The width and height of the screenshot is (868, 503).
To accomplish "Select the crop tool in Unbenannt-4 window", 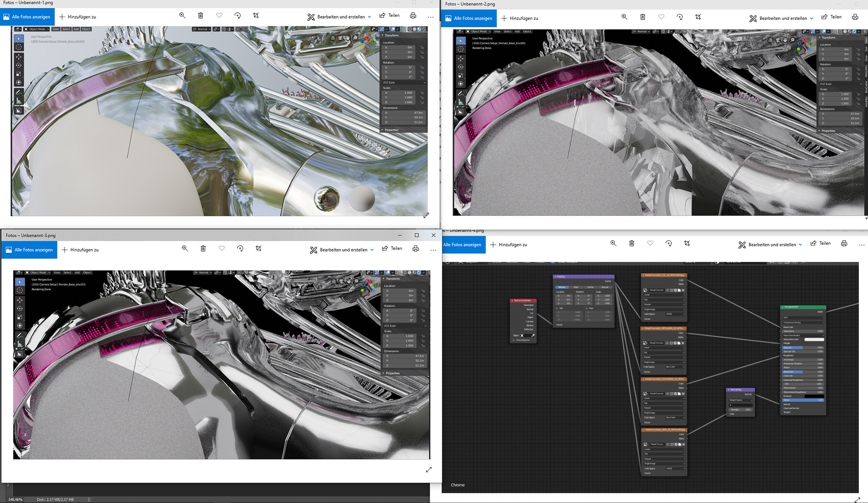I will coord(687,243).
